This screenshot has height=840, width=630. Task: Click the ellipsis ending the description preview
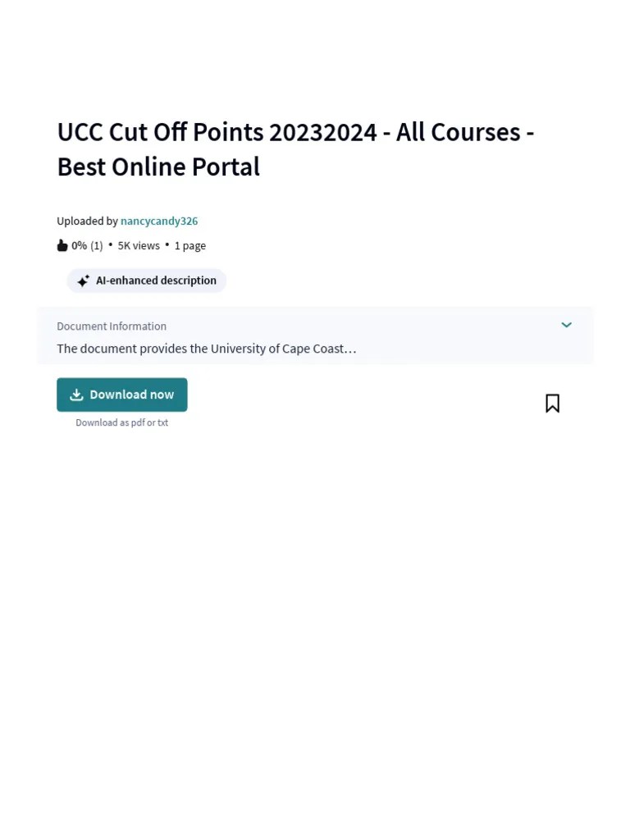350,351
